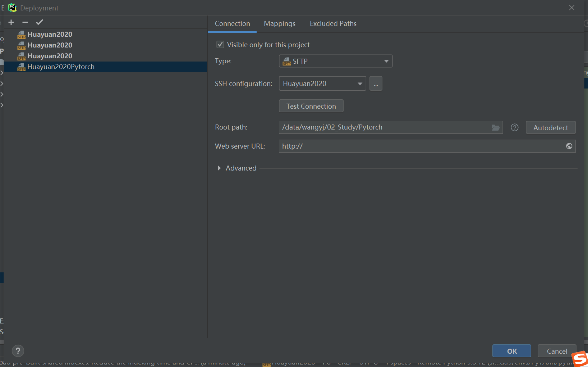Viewport: 588px width, 367px height.
Task: Toggle Visible only for this project
Action: pyautogui.click(x=220, y=45)
